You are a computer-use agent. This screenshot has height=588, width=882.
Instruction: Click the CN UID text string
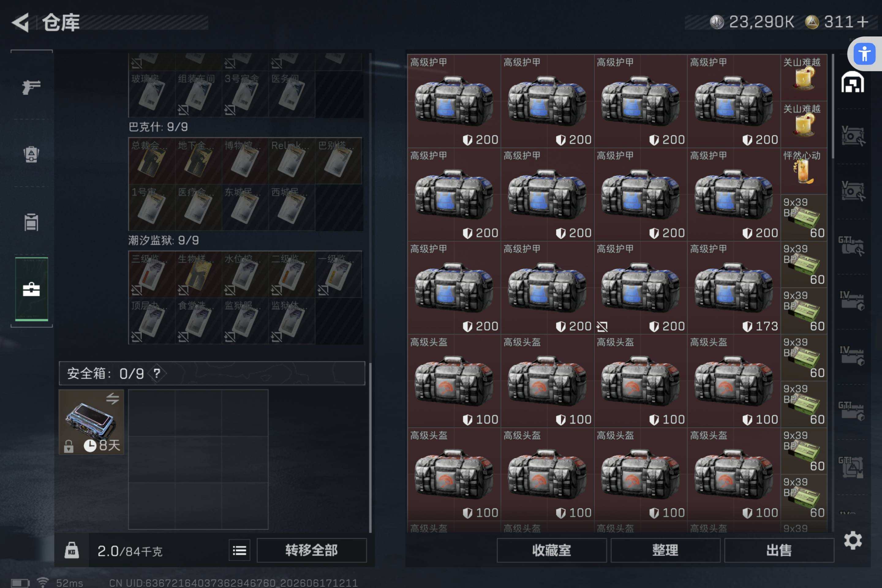[x=233, y=583]
